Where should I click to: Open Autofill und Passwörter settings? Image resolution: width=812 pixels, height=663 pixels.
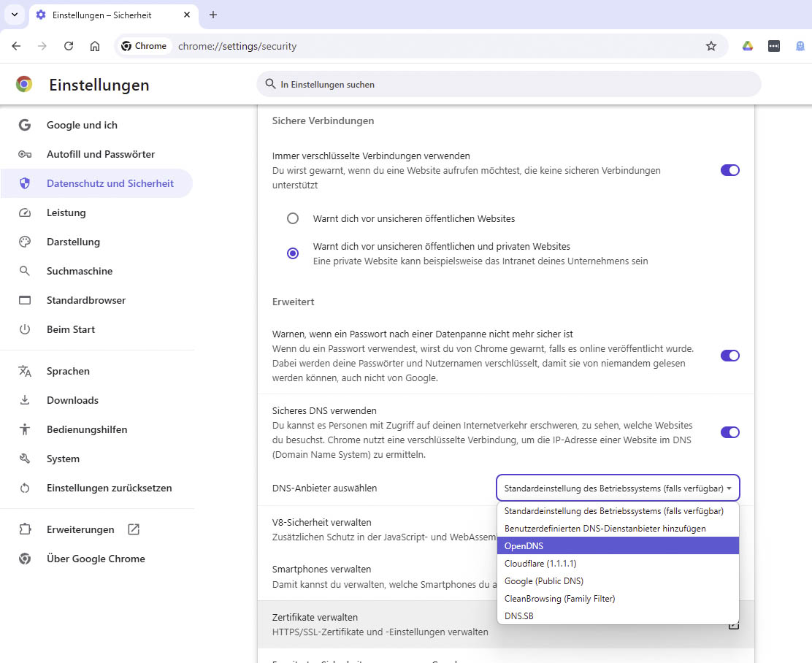[x=101, y=154]
